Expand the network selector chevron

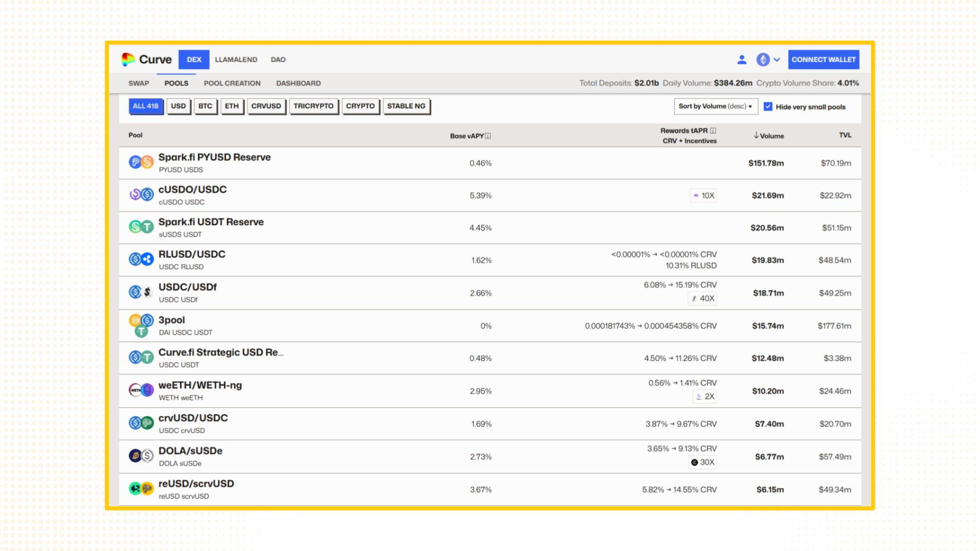(777, 60)
